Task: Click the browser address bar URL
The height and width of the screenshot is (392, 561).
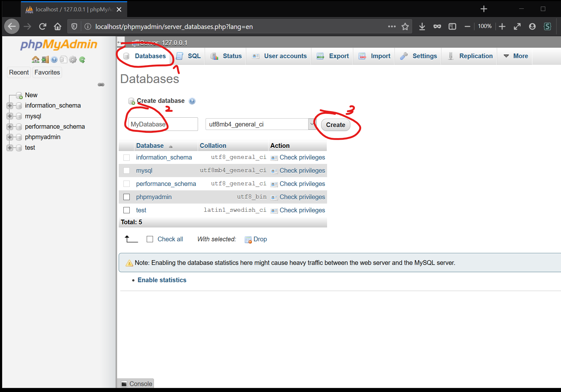Action: point(174,27)
